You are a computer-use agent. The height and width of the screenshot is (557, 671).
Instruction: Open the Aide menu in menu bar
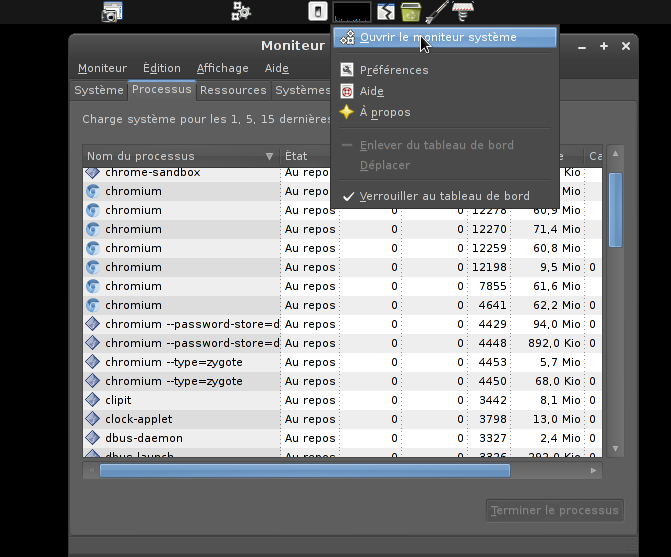click(276, 68)
